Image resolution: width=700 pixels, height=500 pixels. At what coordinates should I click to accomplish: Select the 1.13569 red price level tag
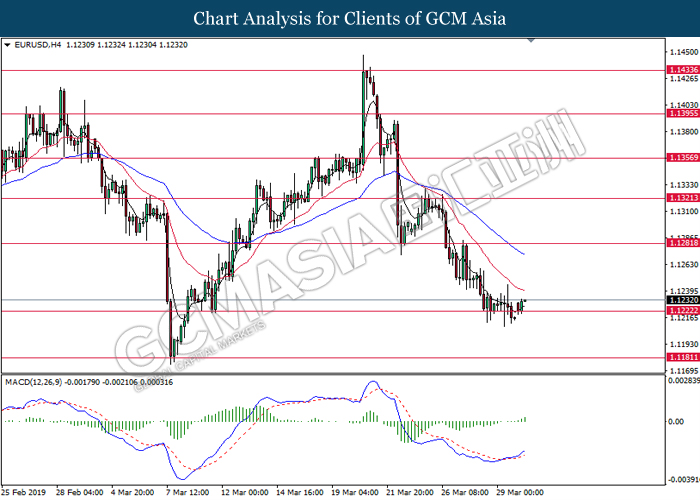(683, 158)
